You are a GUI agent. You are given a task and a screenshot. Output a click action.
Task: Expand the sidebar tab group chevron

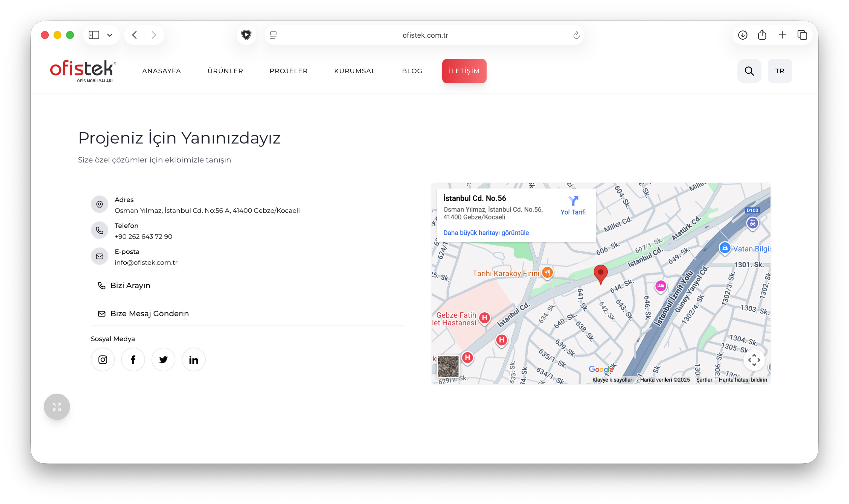pos(109,35)
